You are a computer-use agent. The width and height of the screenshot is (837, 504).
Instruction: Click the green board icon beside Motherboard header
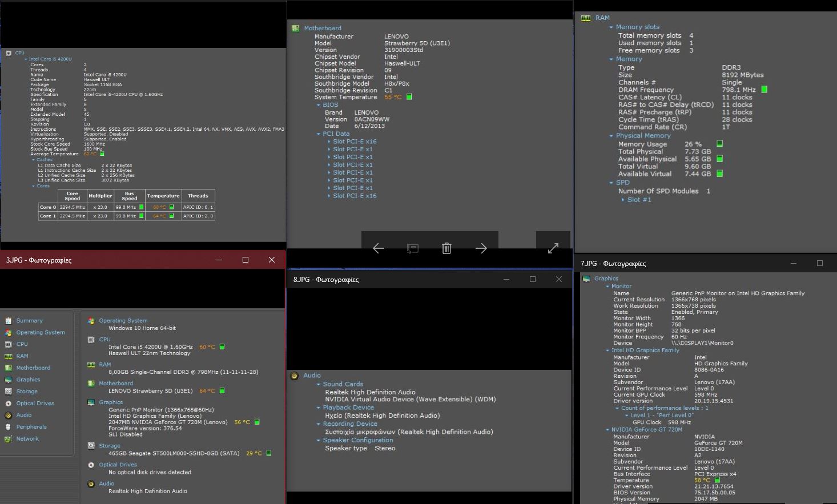(x=296, y=28)
